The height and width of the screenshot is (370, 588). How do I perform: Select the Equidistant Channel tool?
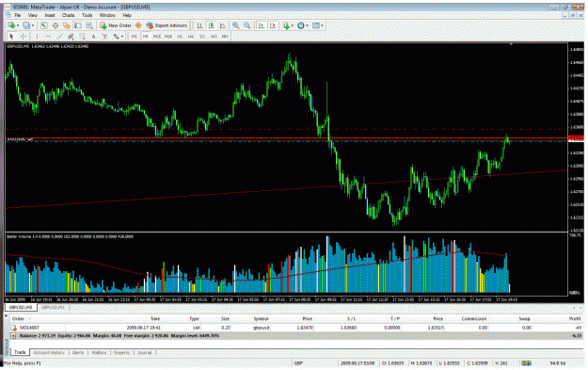tap(71, 37)
